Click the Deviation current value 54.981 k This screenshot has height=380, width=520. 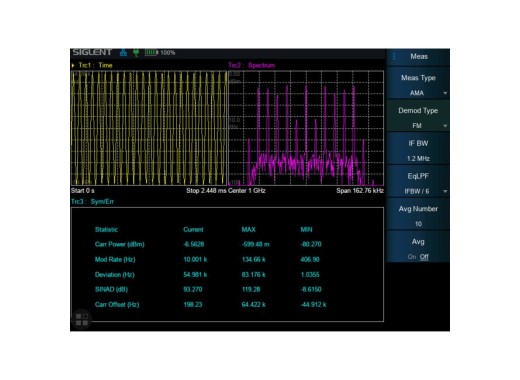pyautogui.click(x=195, y=275)
